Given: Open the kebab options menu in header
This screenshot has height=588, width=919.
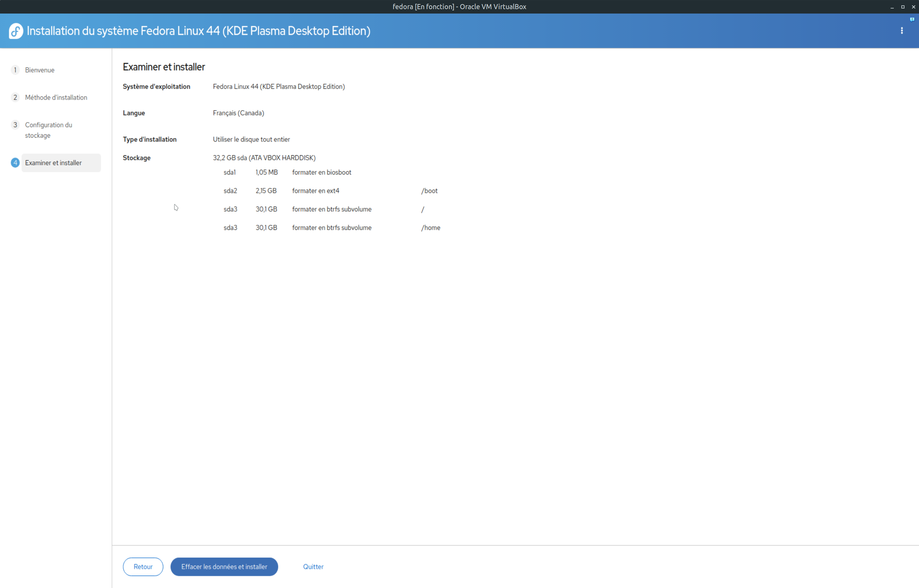Looking at the screenshot, I should tap(902, 31).
